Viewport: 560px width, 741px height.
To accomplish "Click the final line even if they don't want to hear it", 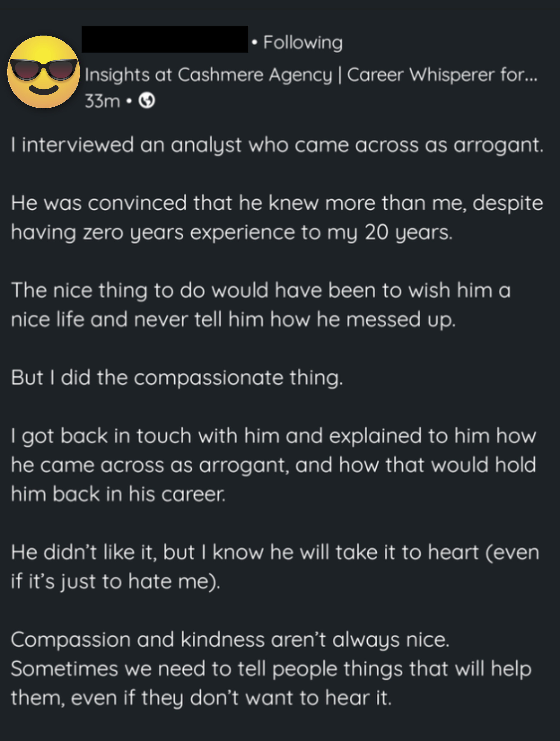I will click(201, 697).
